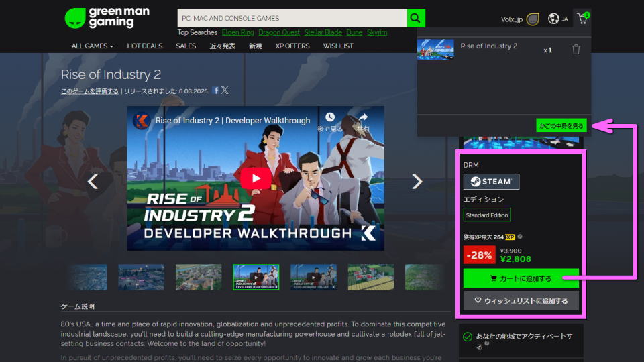Open the globe language selector
Viewport: 644px width, 362px height.
tap(553, 19)
